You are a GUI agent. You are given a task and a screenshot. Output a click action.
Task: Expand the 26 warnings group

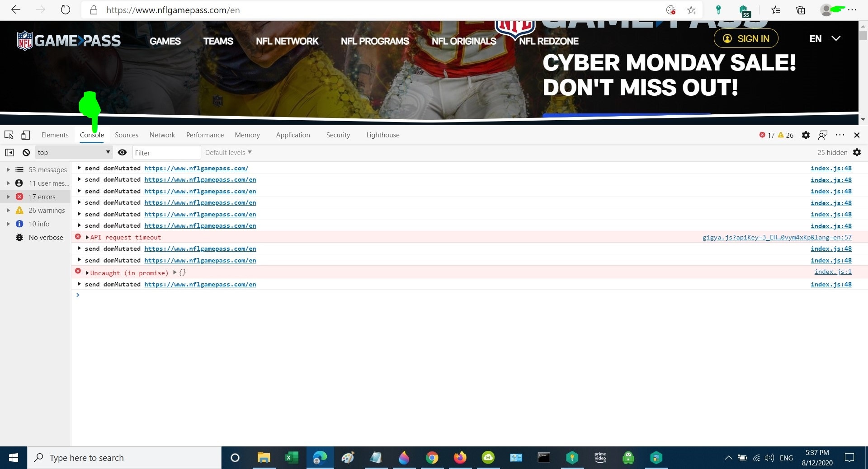click(x=8, y=211)
